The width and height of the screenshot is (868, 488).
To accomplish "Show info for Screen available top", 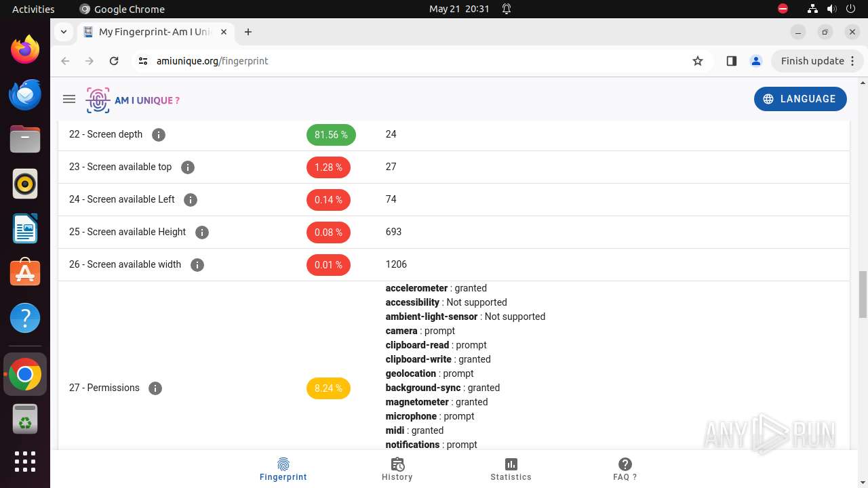I will click(x=188, y=167).
